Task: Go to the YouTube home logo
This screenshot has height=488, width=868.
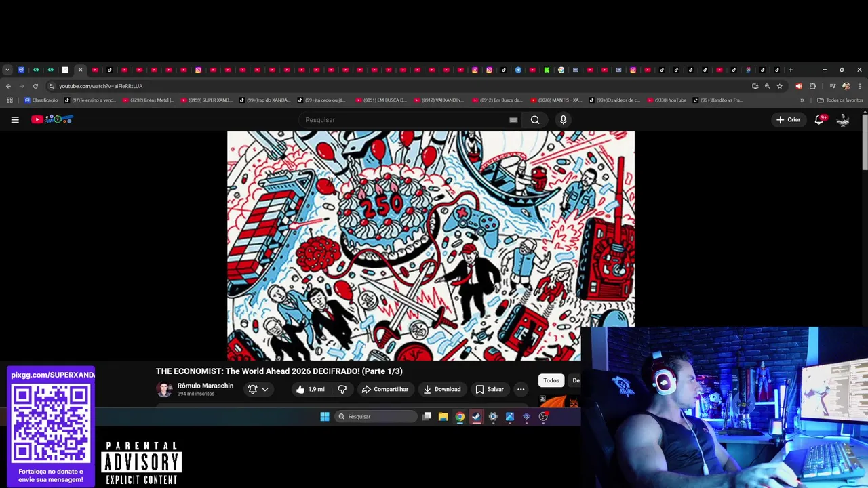Action: [x=52, y=119]
